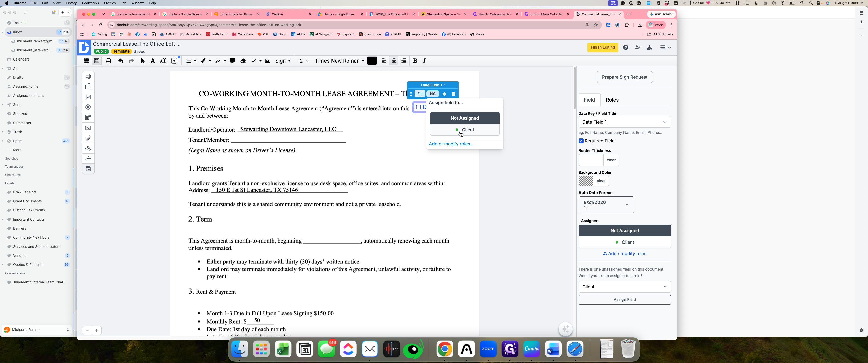
Task: Toggle the field manager panel icon
Action: click(x=97, y=61)
